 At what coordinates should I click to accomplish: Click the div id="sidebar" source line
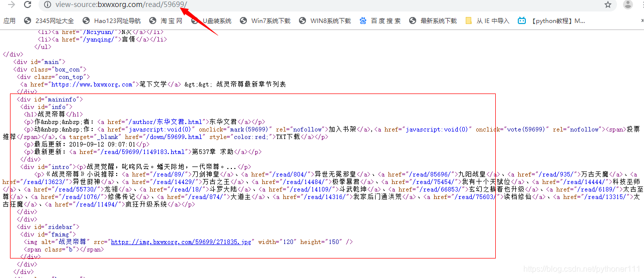point(48,227)
